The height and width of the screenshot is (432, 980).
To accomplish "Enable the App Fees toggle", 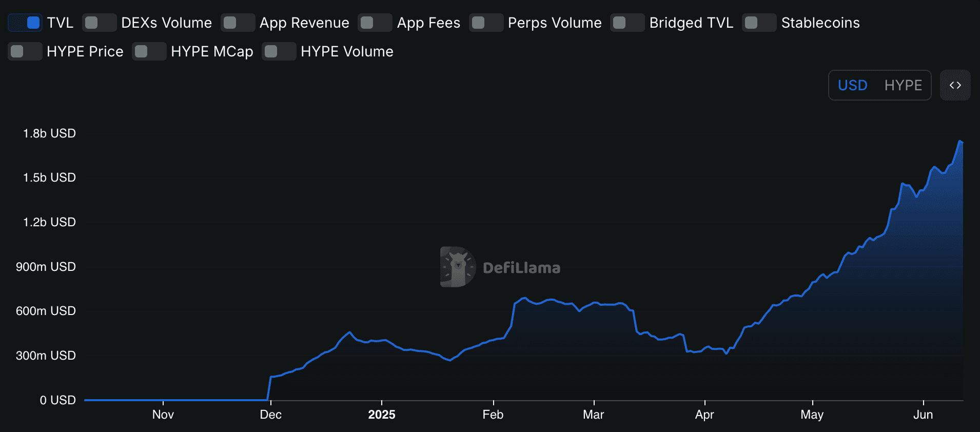I will pos(375,23).
